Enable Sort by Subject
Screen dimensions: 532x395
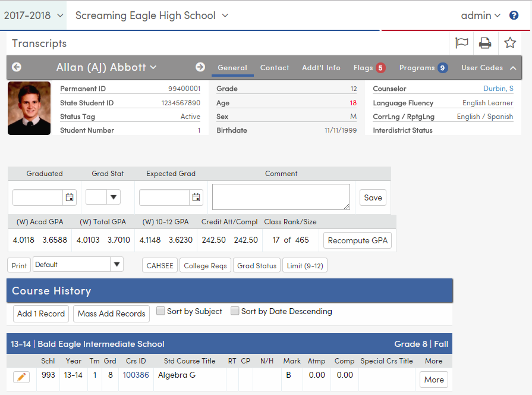[160, 311]
